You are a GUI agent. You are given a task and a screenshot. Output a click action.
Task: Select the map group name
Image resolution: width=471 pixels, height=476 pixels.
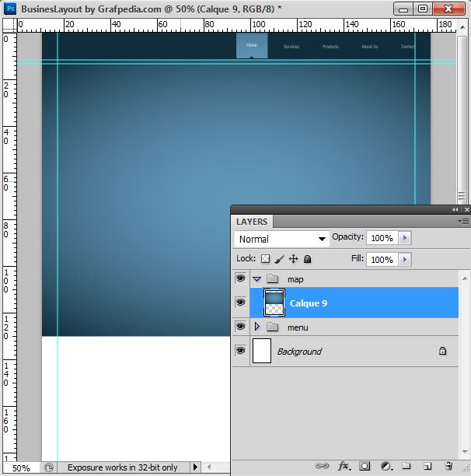click(295, 279)
